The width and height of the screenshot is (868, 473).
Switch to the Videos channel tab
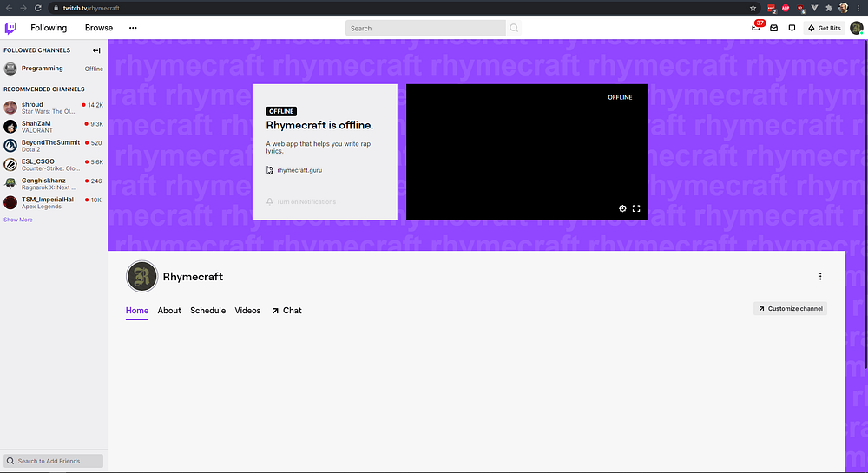(247, 311)
